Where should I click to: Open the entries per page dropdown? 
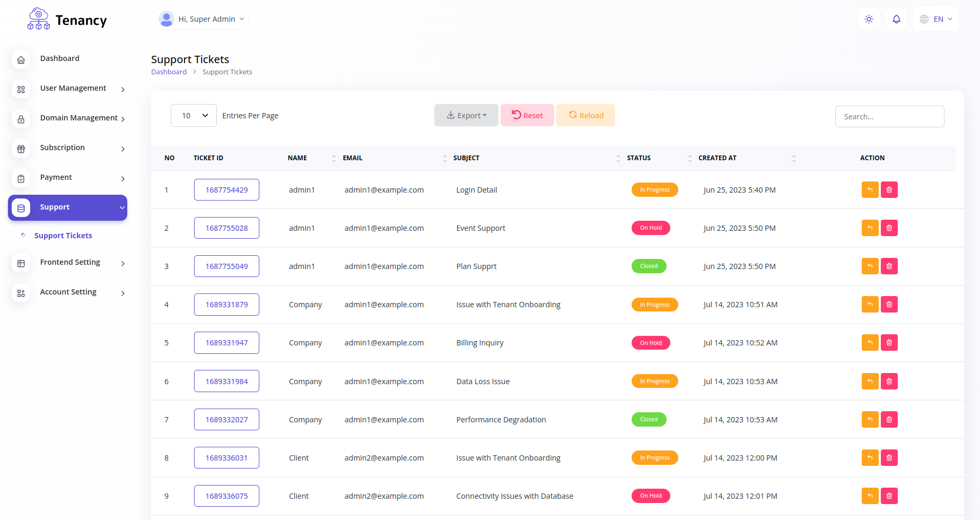click(194, 116)
